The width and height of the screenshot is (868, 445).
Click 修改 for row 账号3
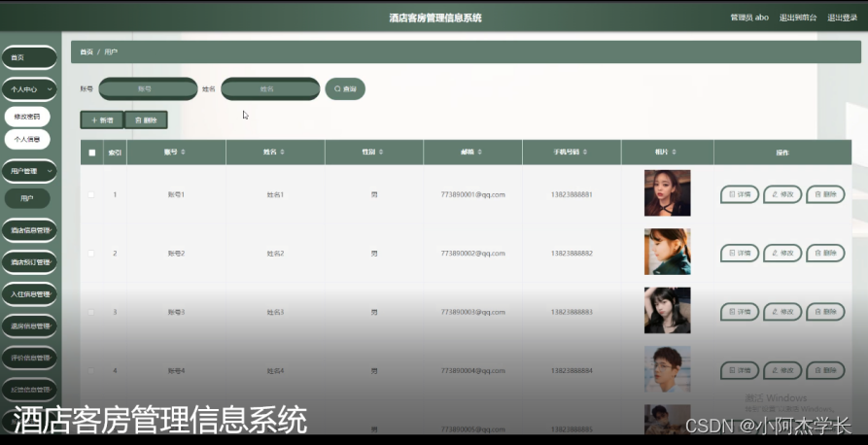(782, 312)
